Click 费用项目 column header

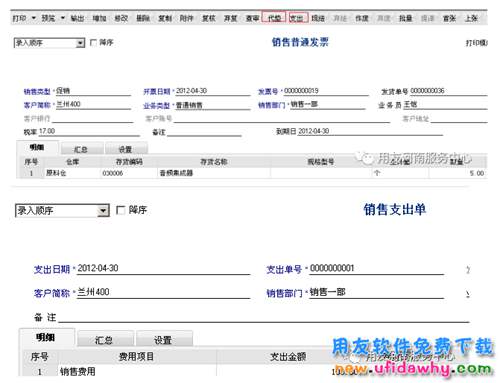(137, 357)
